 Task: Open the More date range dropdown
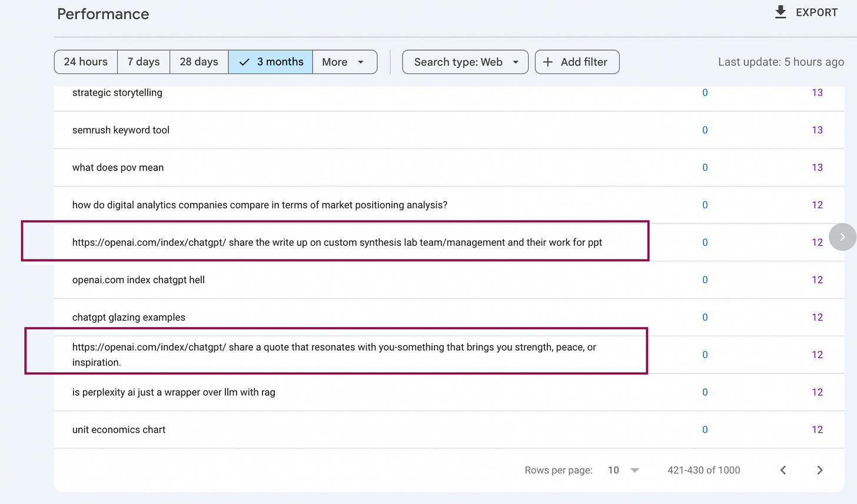click(344, 62)
